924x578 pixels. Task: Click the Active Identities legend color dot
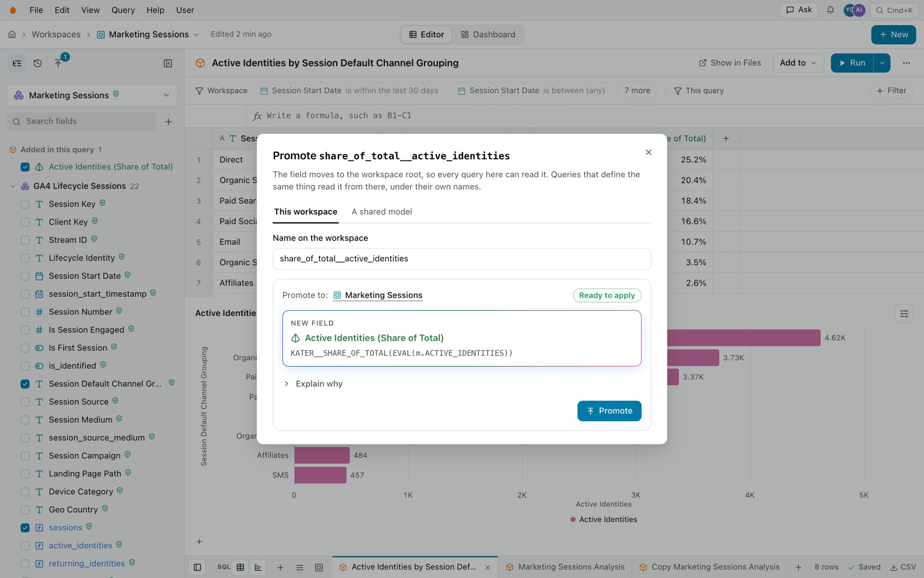click(573, 519)
